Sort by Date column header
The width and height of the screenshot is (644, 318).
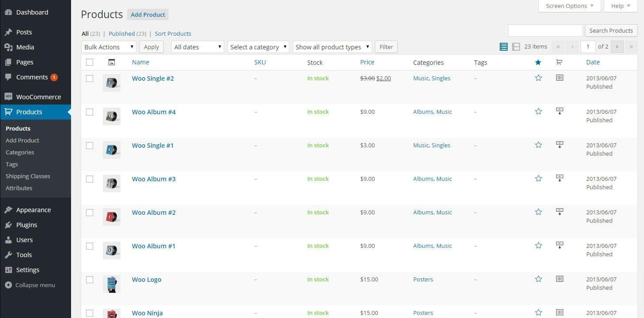pos(593,62)
